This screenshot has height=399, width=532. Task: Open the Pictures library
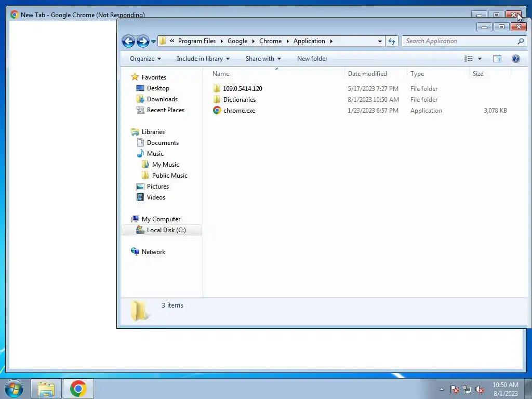point(153,187)
